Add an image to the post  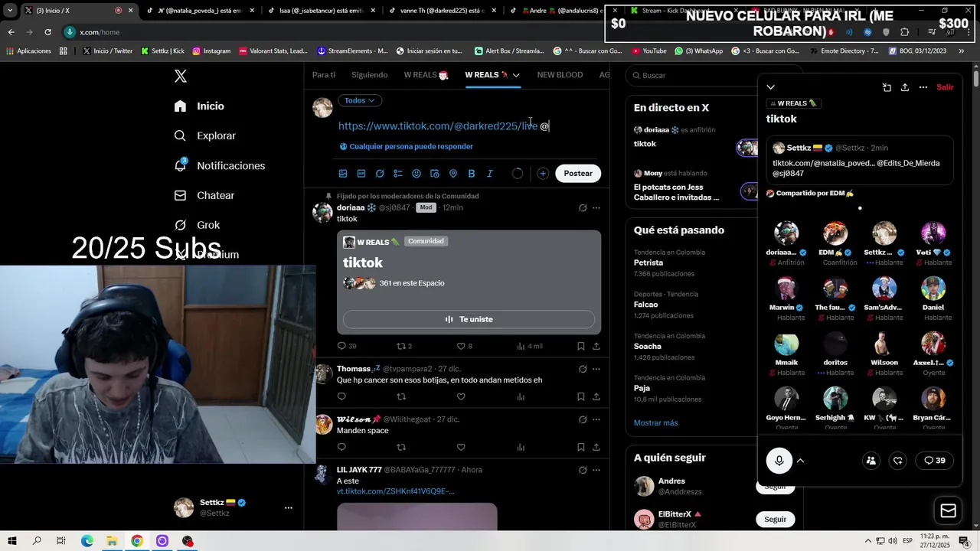click(343, 174)
